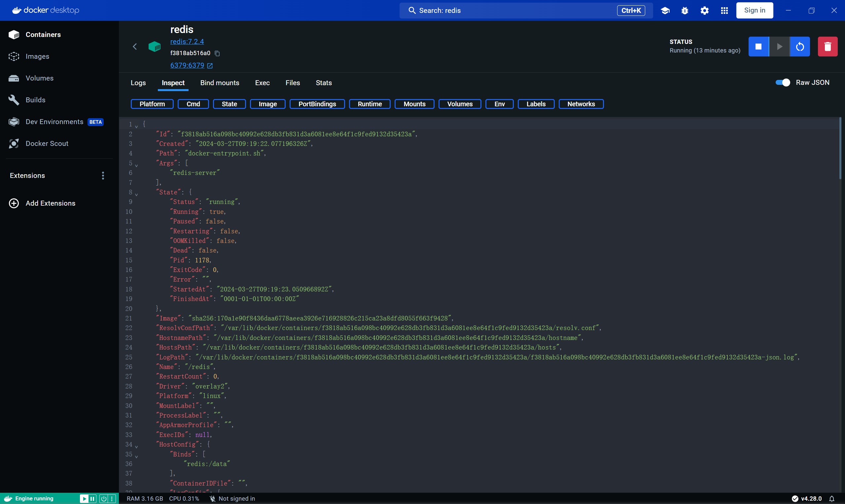Open the Containers sidebar section
The height and width of the screenshot is (504, 845).
[x=43, y=35]
